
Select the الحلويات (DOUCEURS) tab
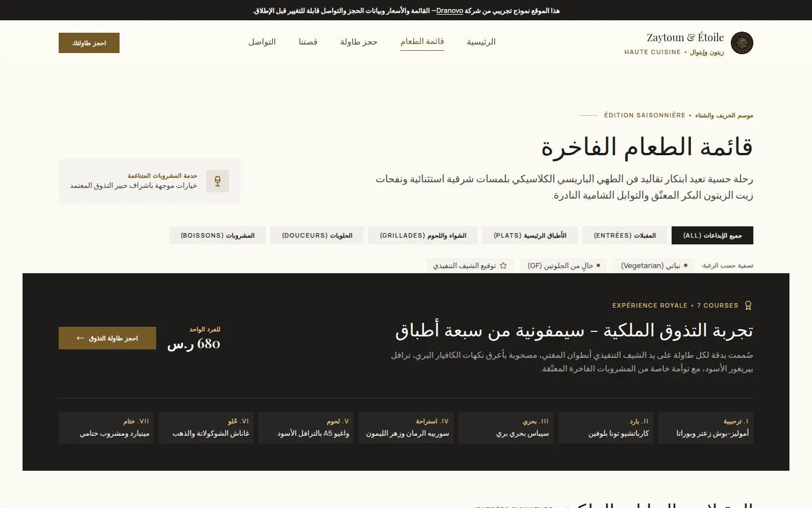pos(317,235)
